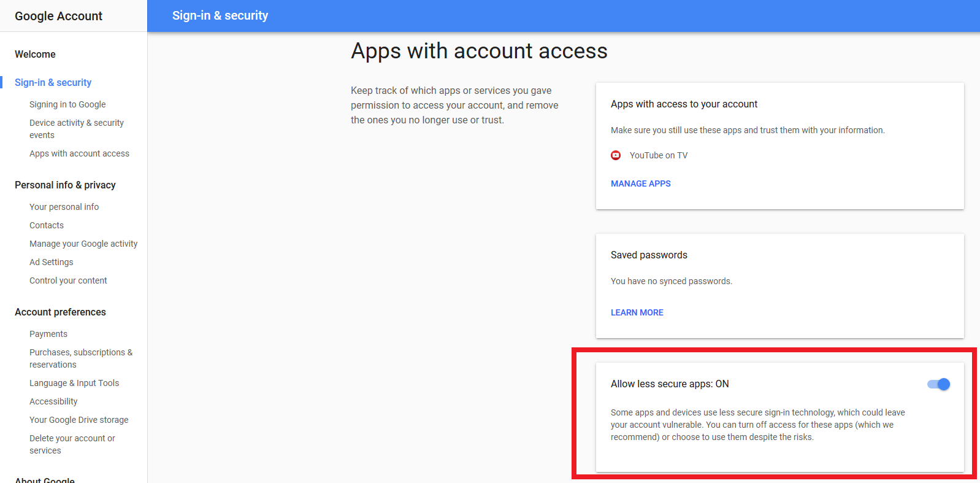980x483 pixels.
Task: Open Contacts in the sidebar
Action: [47, 225]
